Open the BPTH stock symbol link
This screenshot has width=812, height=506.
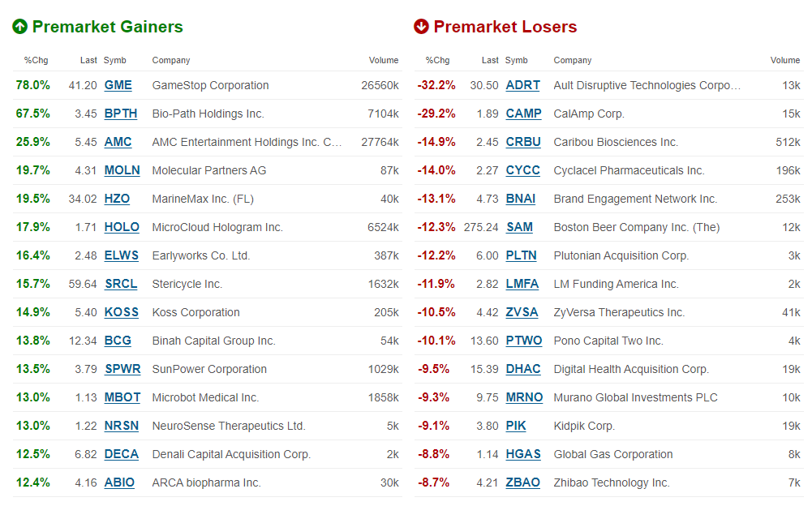pos(121,114)
